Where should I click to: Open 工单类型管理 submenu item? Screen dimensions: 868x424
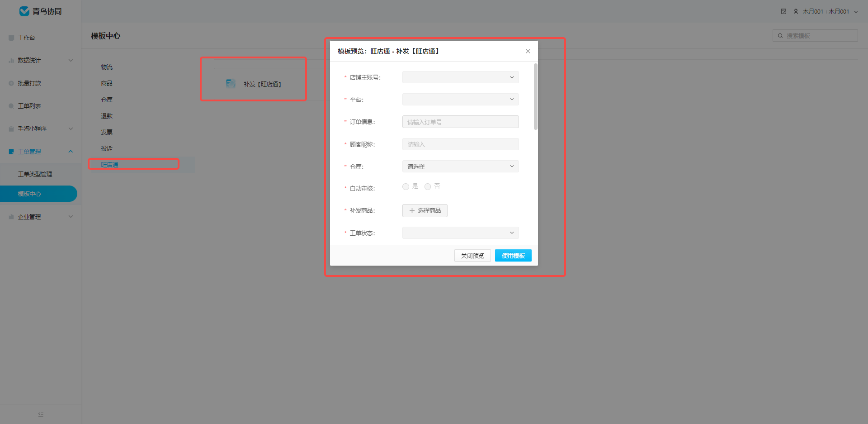[35, 174]
